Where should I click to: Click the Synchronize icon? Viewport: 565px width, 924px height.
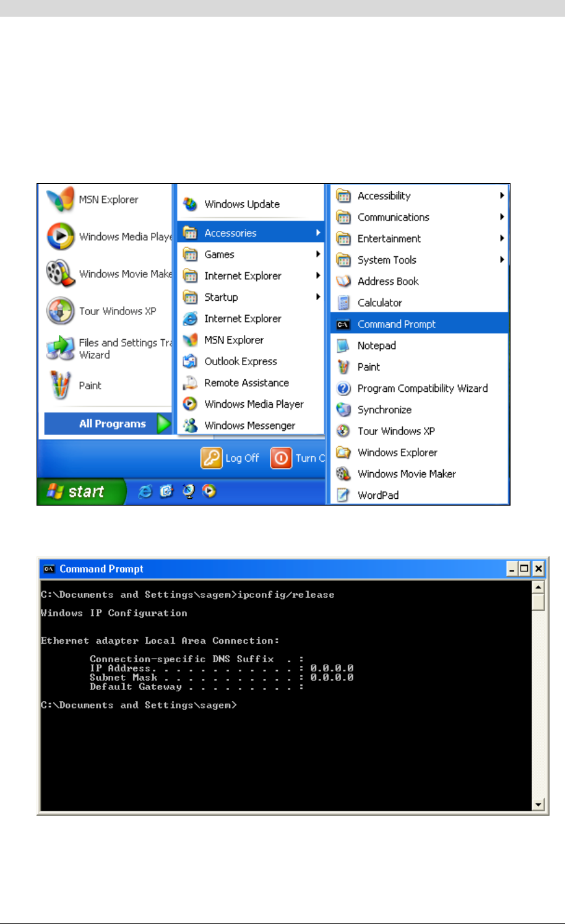tap(343, 410)
